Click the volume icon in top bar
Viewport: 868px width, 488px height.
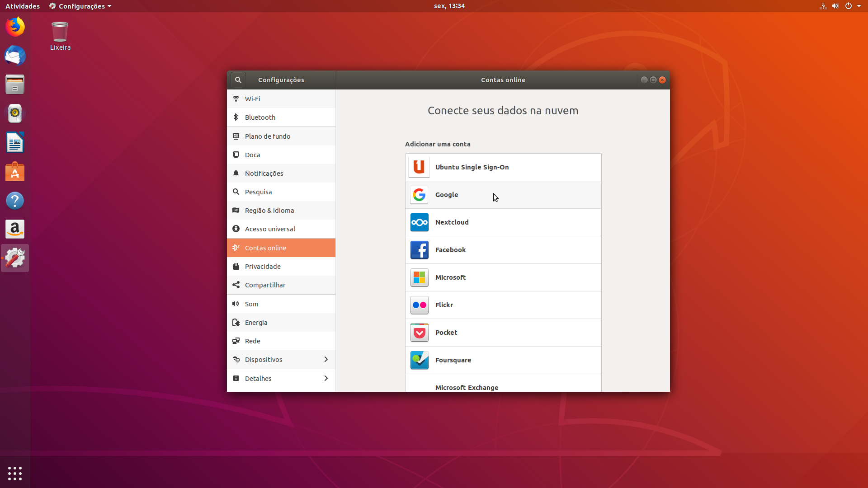point(835,6)
